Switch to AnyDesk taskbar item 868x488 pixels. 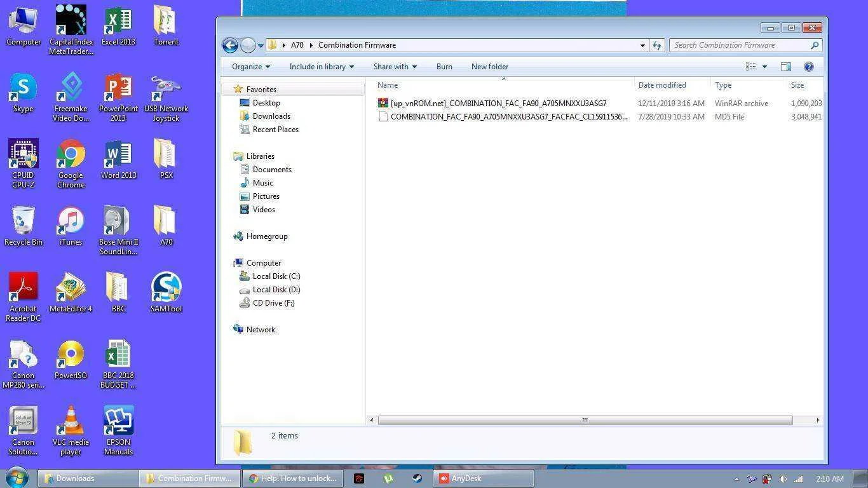pyautogui.click(x=484, y=478)
